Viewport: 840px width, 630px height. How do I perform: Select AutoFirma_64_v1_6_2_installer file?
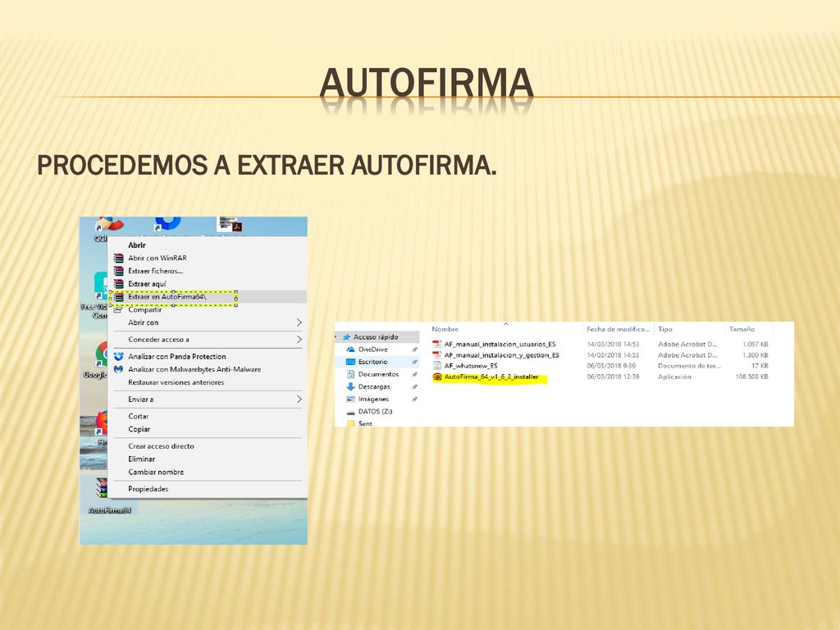[x=491, y=377]
